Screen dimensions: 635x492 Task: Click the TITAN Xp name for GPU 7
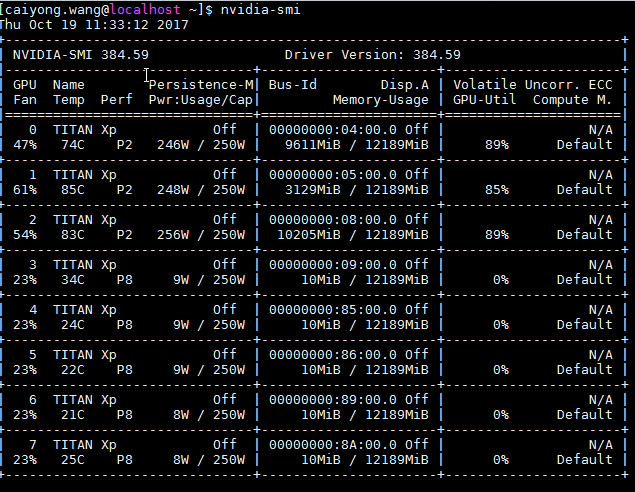[85, 444]
